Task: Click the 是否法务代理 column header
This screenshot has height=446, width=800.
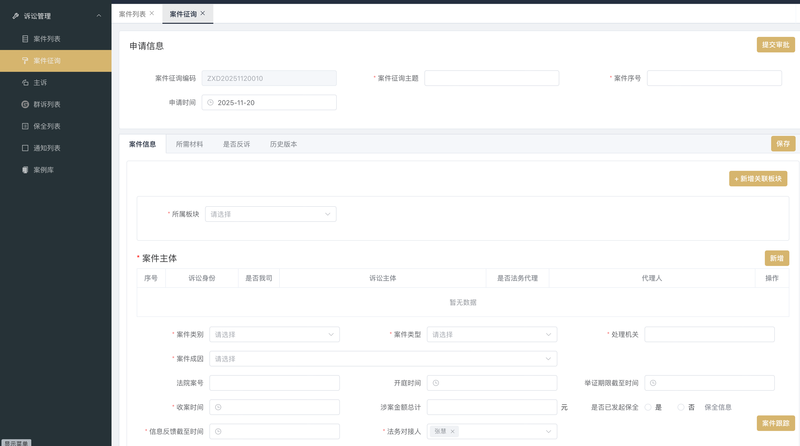Action: click(x=517, y=278)
